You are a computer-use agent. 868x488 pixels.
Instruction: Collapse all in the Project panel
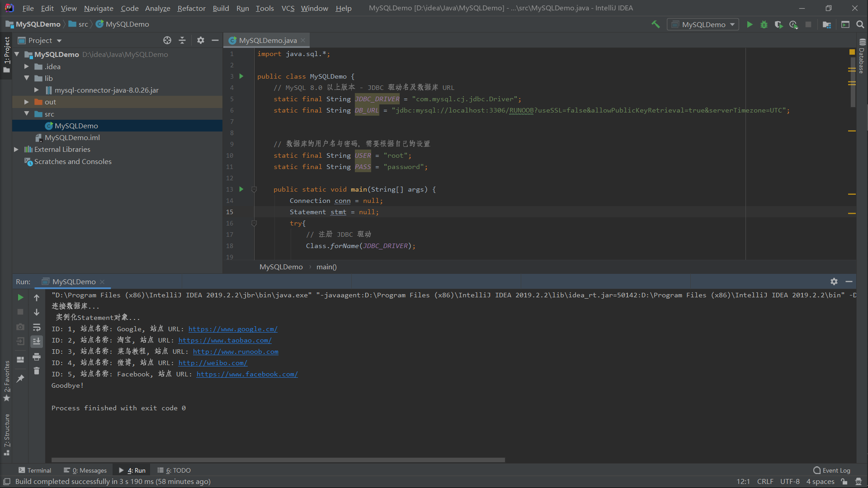pos(182,40)
